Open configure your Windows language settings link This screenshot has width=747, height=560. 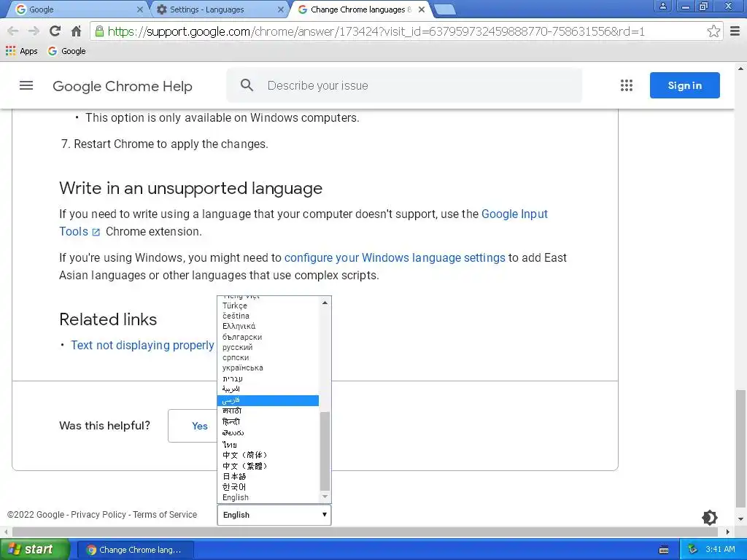point(395,257)
